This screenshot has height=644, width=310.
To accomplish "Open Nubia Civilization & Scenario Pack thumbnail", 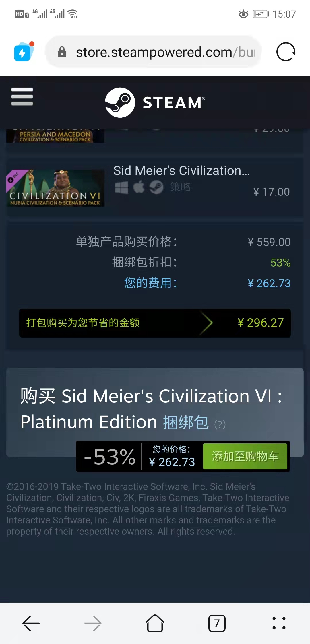I will click(55, 188).
